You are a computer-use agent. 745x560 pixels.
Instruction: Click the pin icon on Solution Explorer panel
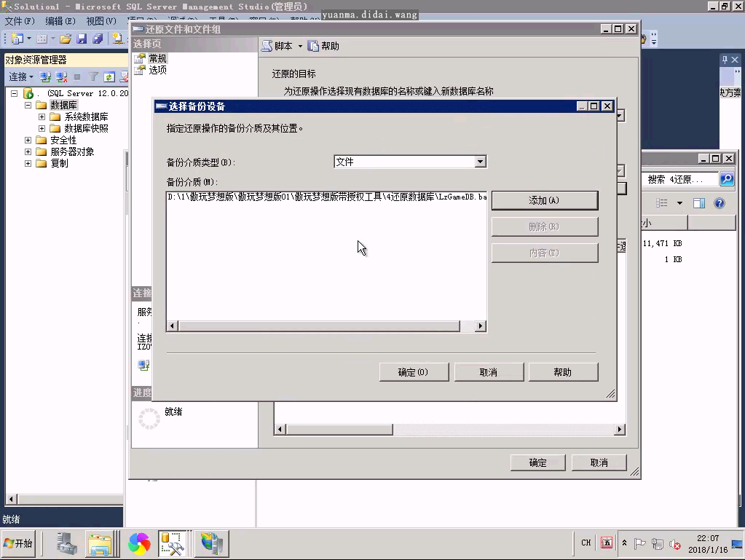(725, 60)
